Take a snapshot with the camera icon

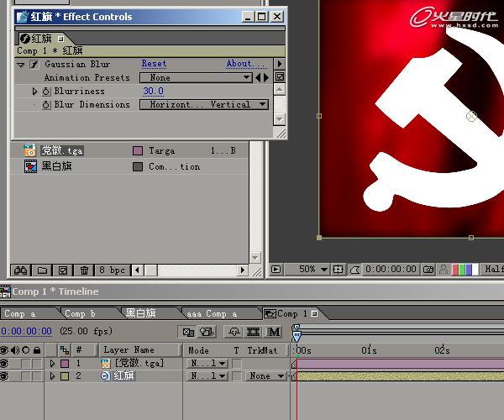click(428, 270)
